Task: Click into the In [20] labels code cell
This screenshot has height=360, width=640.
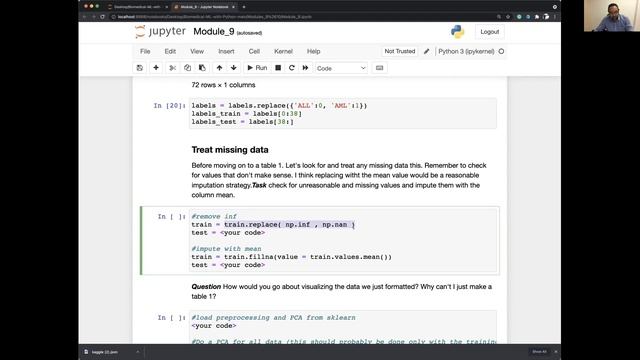Action: coord(343,113)
